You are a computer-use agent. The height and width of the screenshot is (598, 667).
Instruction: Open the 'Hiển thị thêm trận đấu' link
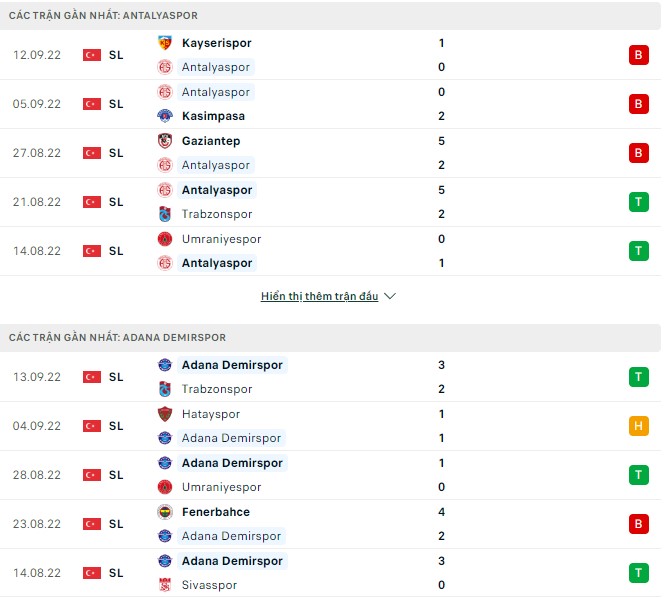click(319, 297)
